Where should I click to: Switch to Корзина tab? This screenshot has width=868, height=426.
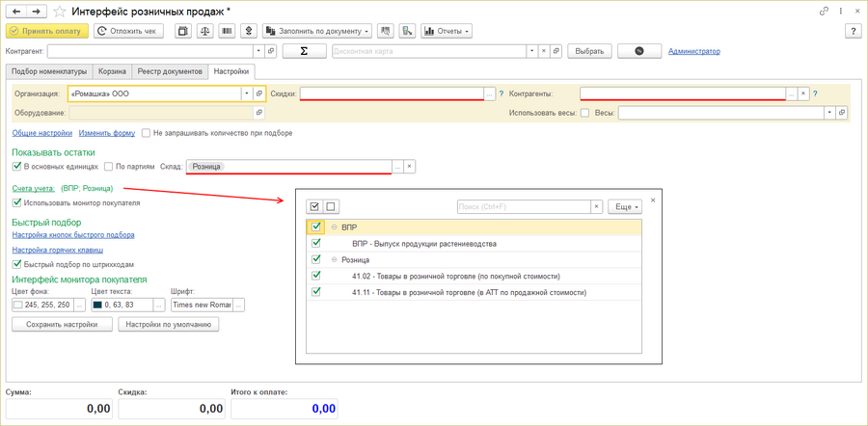(x=113, y=71)
